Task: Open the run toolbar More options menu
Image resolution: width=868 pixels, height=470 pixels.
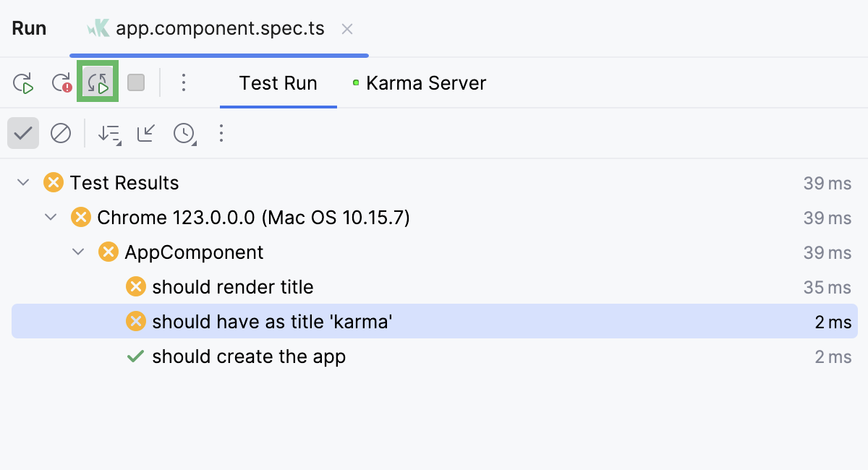Action: click(184, 83)
